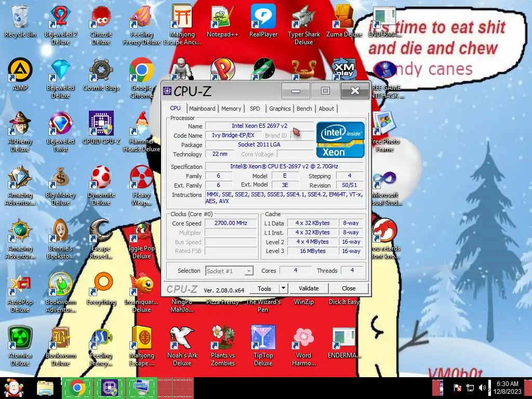
Task: Switch to the Mainboard tab
Action: click(x=202, y=109)
